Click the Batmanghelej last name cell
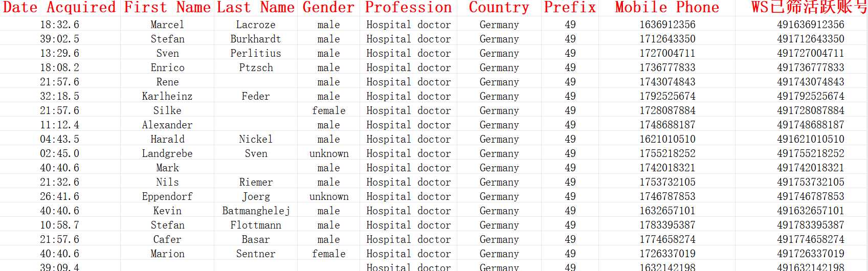 point(256,211)
